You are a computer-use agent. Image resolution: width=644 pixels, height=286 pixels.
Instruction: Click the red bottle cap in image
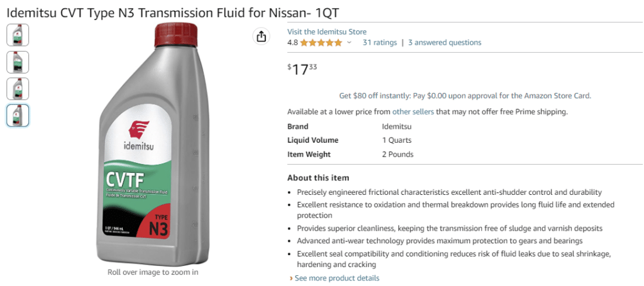click(176, 35)
